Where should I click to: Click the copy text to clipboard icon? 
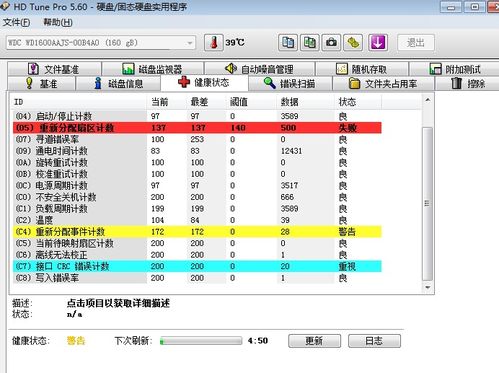click(288, 43)
